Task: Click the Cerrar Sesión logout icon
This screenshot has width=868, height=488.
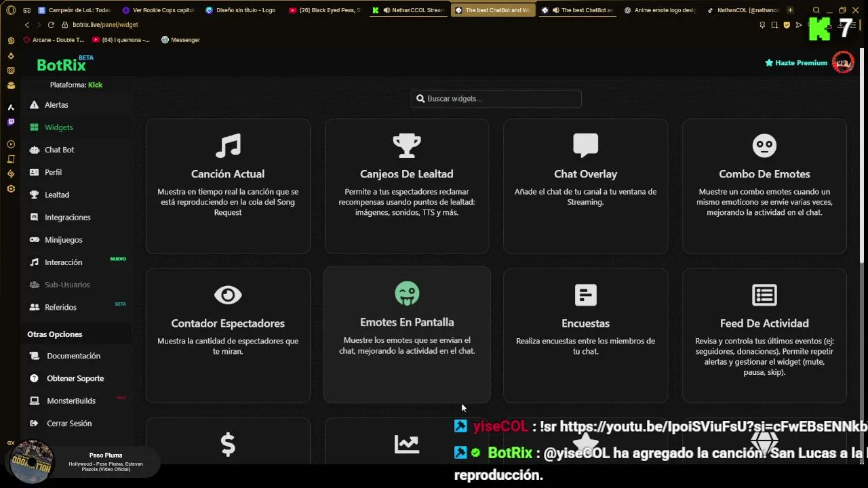Action: coord(34,424)
